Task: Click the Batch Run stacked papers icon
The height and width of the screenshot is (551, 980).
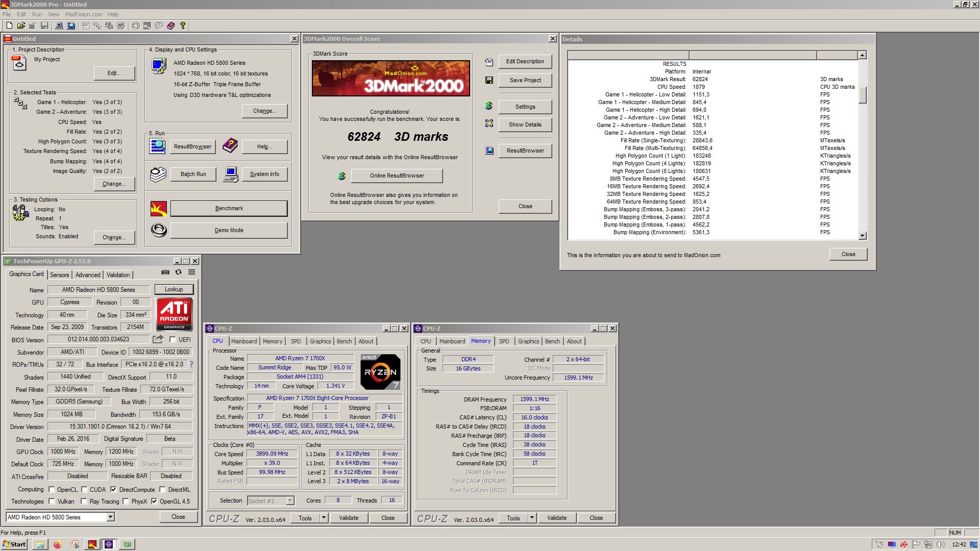Action: pyautogui.click(x=158, y=174)
